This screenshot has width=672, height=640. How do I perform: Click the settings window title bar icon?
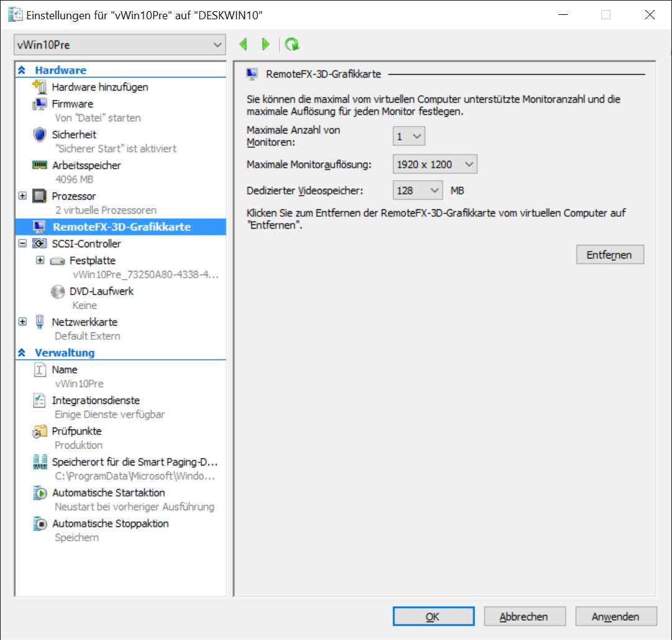point(15,14)
